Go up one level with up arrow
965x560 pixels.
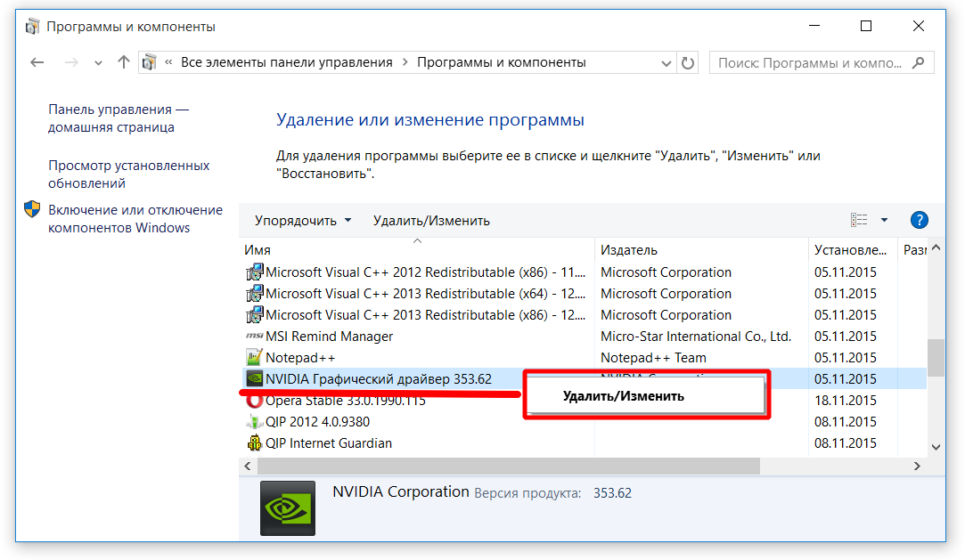(124, 62)
